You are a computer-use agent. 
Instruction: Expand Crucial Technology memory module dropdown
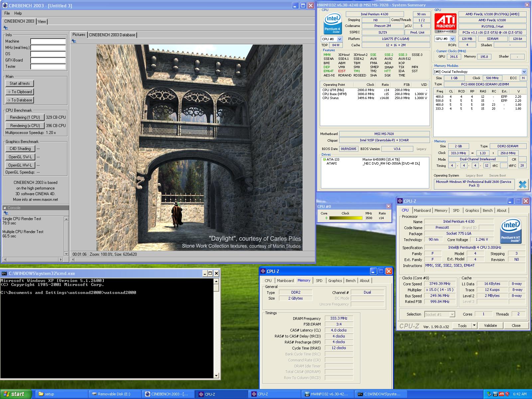point(524,71)
